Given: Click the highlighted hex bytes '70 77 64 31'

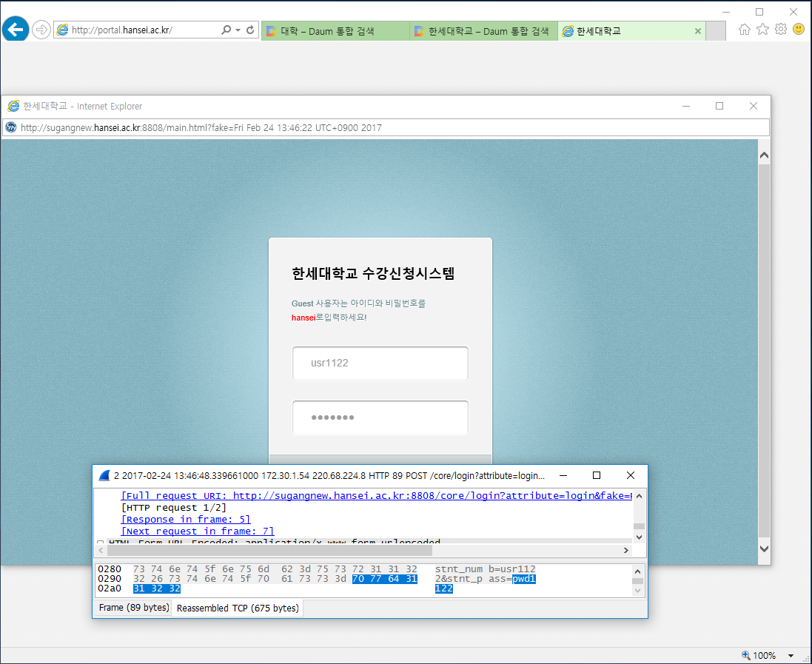Looking at the screenshot, I should [385, 579].
